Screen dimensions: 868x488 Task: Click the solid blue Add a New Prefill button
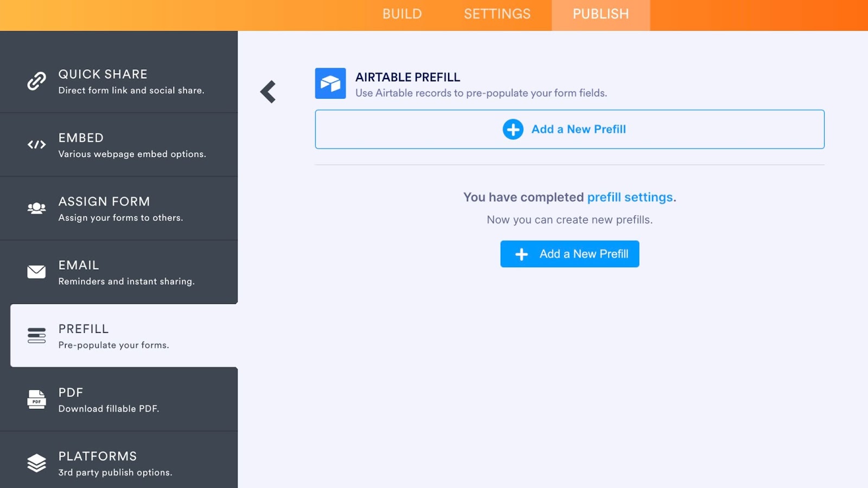tap(570, 254)
